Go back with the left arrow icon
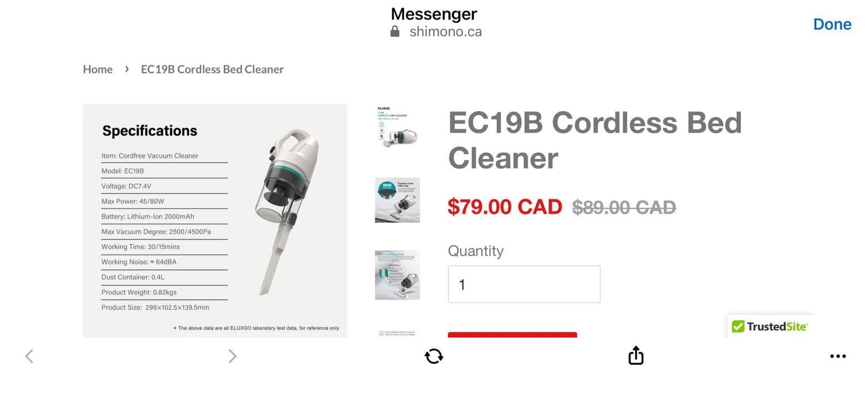The image size is (868, 401). point(29,356)
